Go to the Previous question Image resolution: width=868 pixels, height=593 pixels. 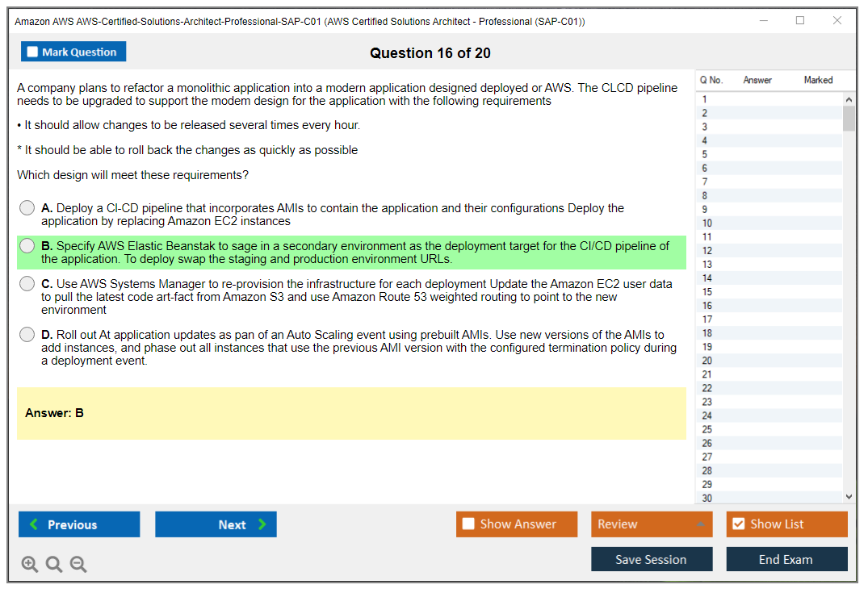pos(79,524)
